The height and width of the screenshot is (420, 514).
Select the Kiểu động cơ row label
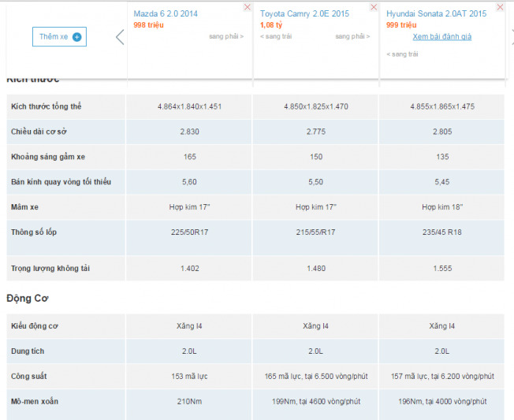coord(35,326)
